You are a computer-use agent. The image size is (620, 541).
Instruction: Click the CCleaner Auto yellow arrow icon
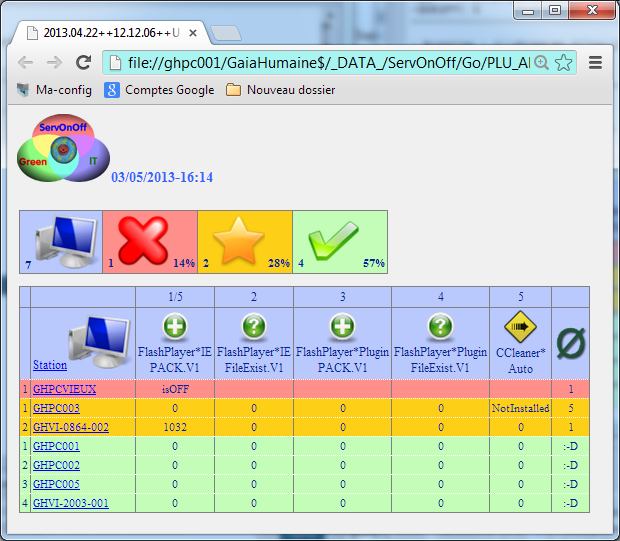[x=520, y=327]
